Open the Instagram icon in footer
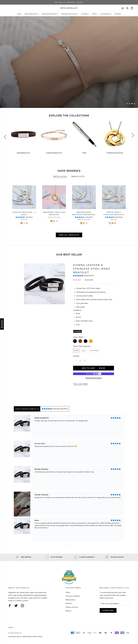This screenshot has width=138, height=644. tap(22, 606)
